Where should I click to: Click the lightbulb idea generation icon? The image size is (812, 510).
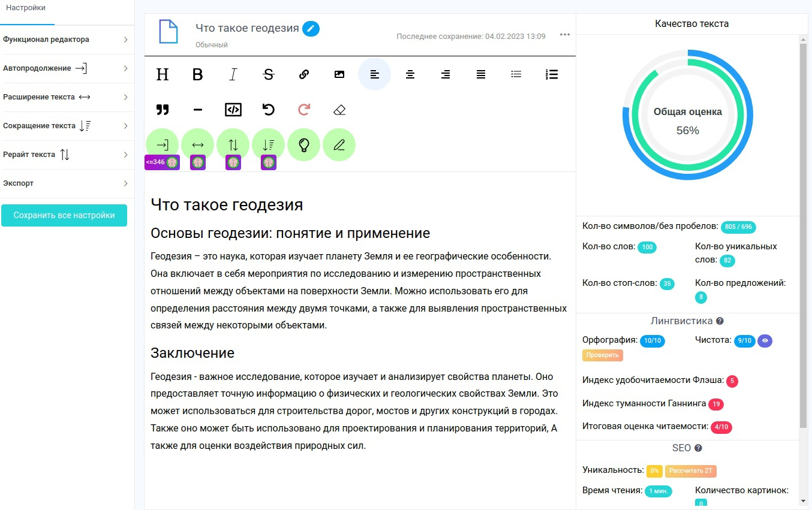[303, 144]
